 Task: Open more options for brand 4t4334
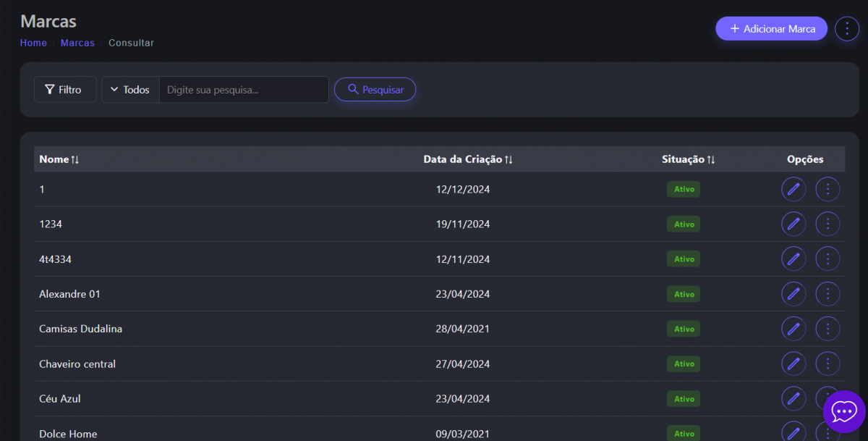827,259
